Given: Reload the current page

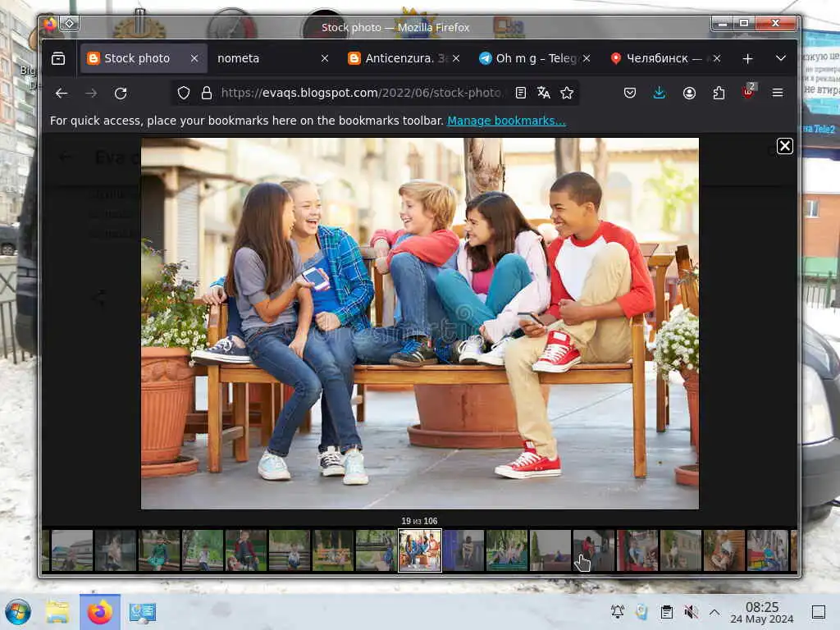Looking at the screenshot, I should point(121,94).
